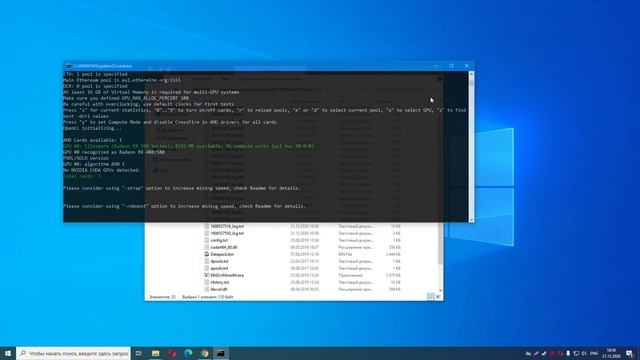Select the config.txt file icon
The height and width of the screenshot is (360, 640).
tap(207, 240)
